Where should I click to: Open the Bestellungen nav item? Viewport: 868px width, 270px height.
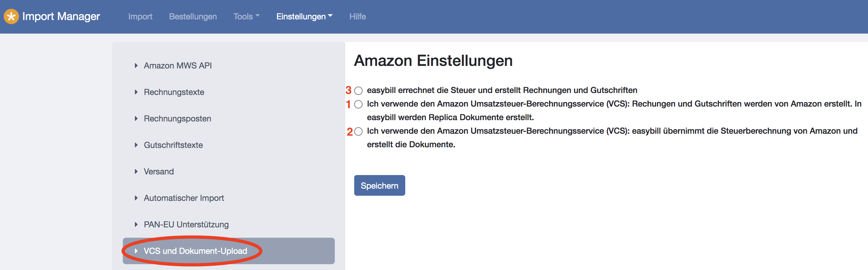[193, 16]
